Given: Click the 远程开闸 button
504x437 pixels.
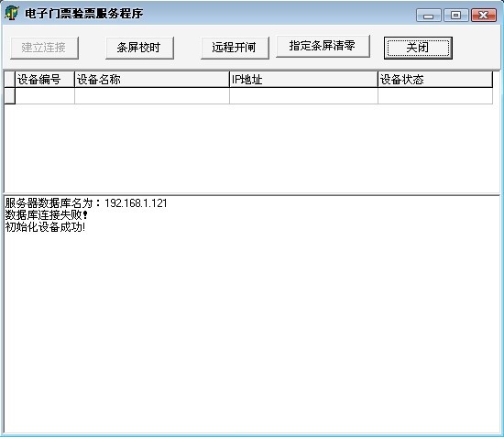Looking at the screenshot, I should point(235,48).
